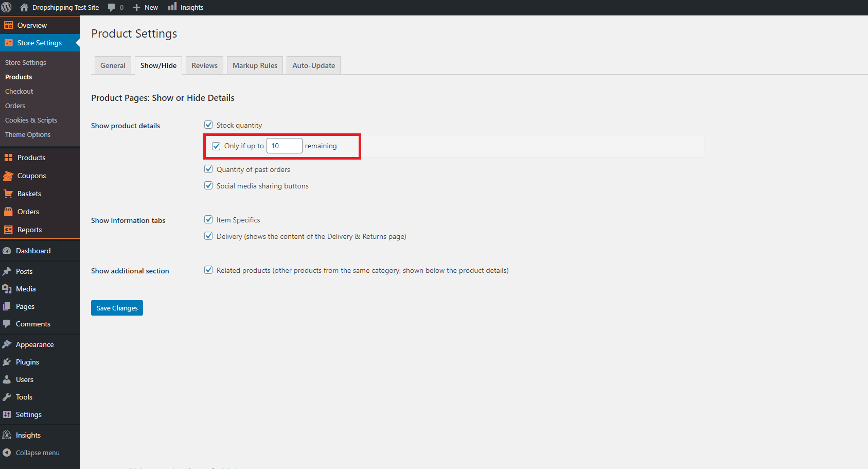The width and height of the screenshot is (868, 469).
Task: Click the Dashboard label in sidebar
Action: coord(33,251)
